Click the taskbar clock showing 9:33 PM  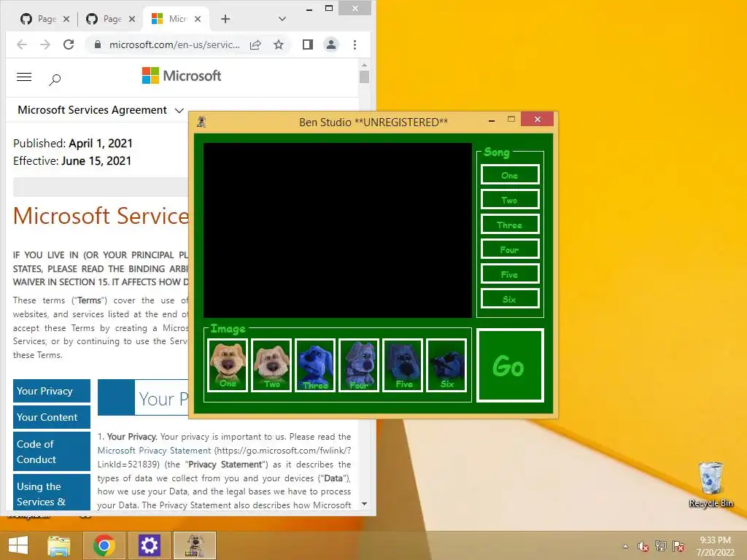tap(716, 546)
